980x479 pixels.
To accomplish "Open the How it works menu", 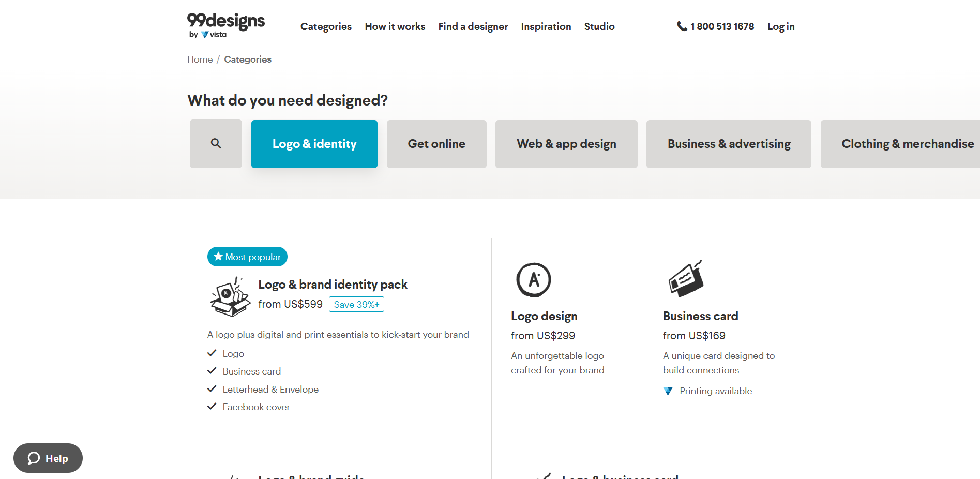I will [395, 26].
